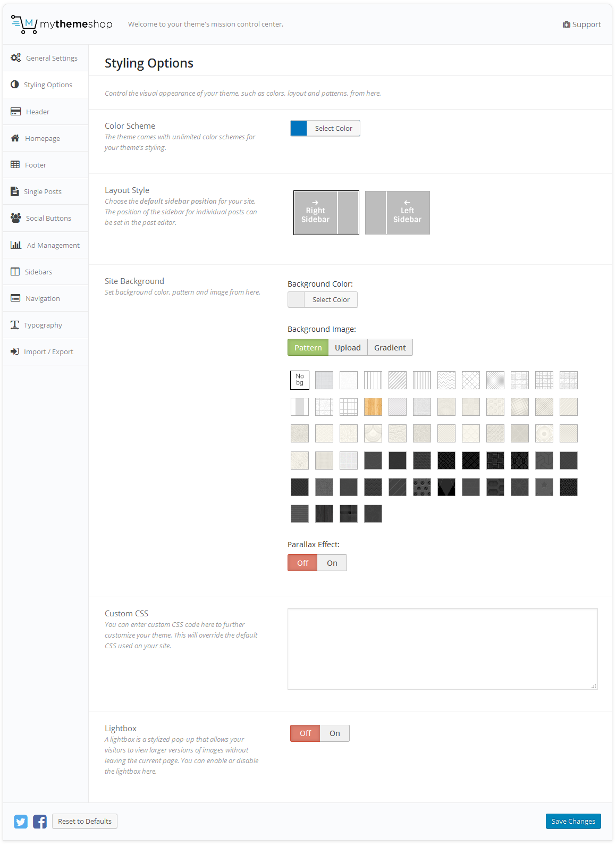Click the blue Color Scheme swatch
616x845 pixels.
point(299,128)
